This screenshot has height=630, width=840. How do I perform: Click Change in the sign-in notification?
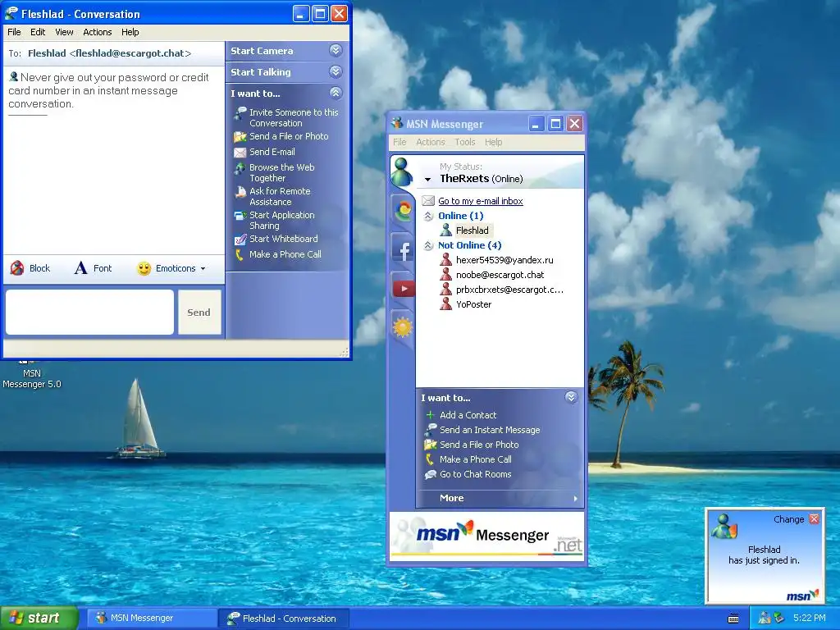click(788, 519)
